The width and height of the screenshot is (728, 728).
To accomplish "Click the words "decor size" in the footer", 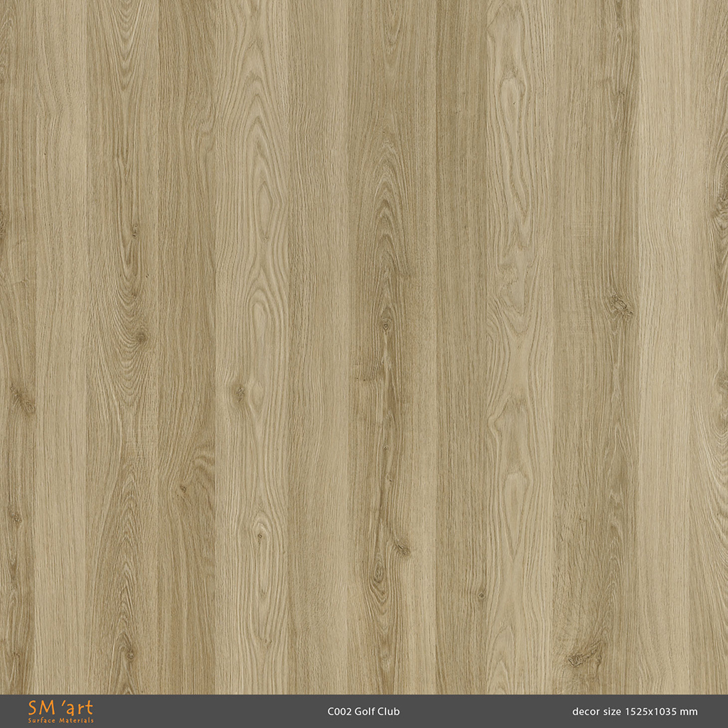I will [x=596, y=712].
